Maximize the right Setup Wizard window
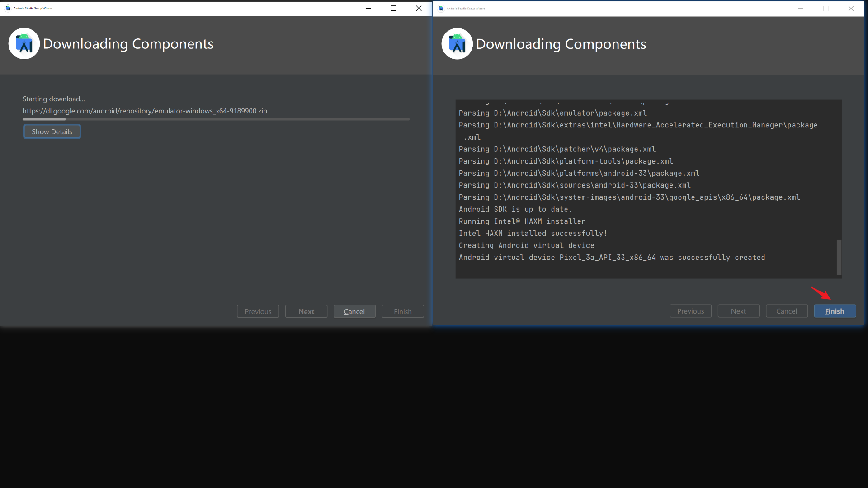Image resolution: width=868 pixels, height=488 pixels. 826,8
